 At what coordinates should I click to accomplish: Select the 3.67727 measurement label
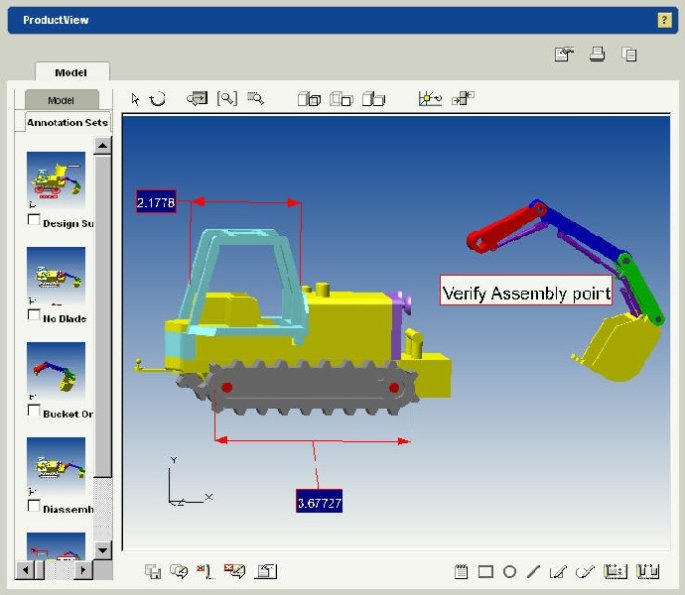point(319,501)
